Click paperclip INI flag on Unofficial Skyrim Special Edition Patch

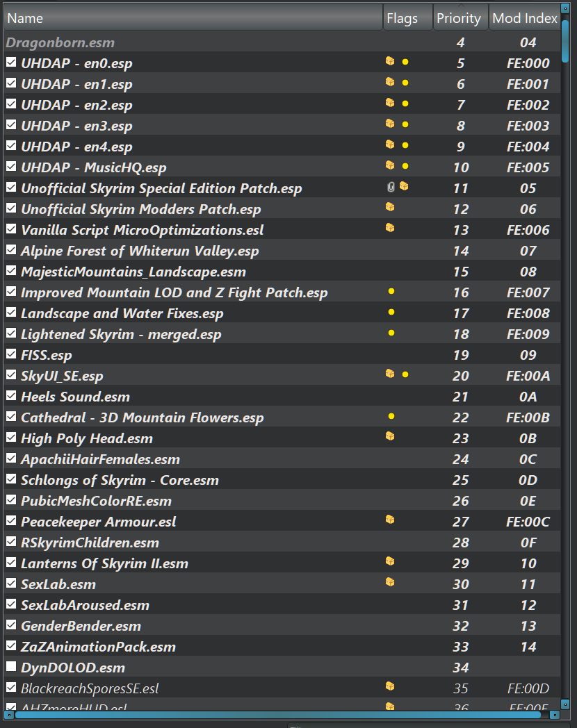(x=391, y=187)
